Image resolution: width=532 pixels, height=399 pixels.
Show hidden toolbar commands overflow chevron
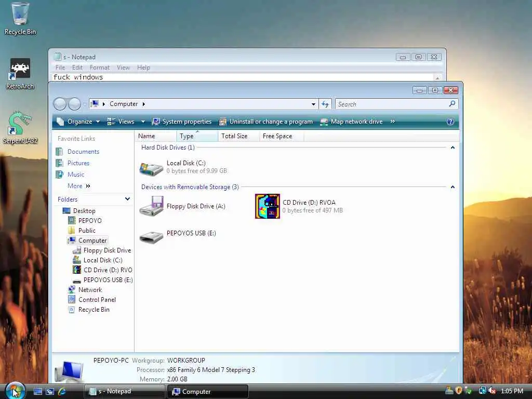393,122
